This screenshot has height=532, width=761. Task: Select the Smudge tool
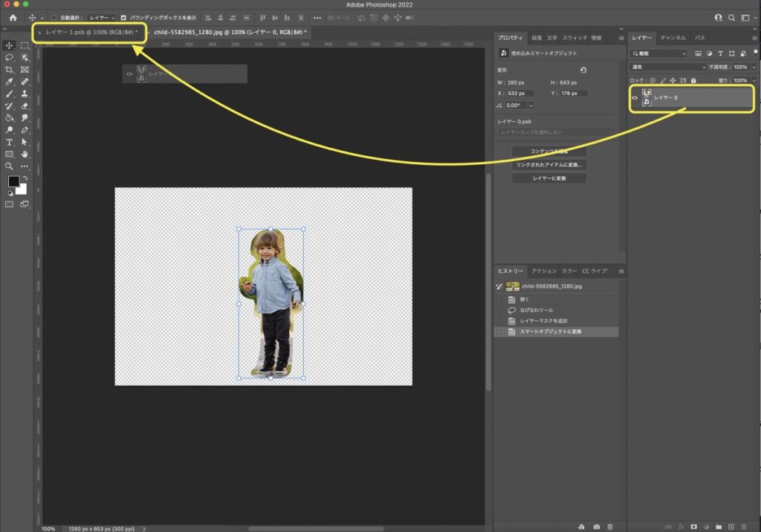coord(25,118)
